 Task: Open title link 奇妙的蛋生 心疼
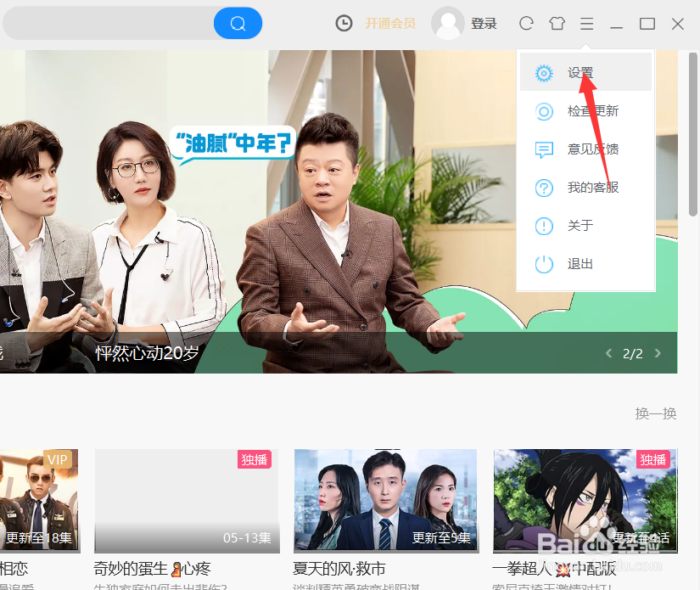point(152,569)
